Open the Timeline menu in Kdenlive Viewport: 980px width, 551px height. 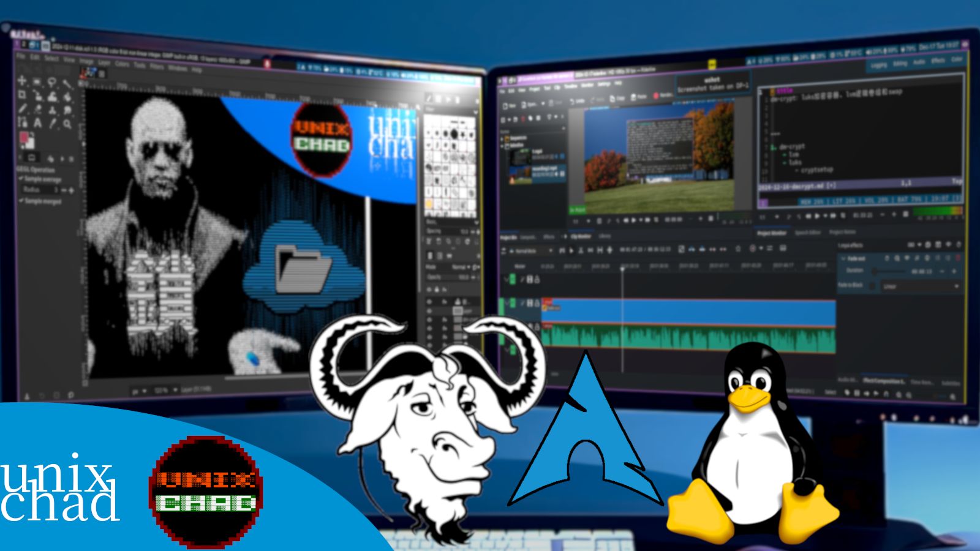[571, 86]
